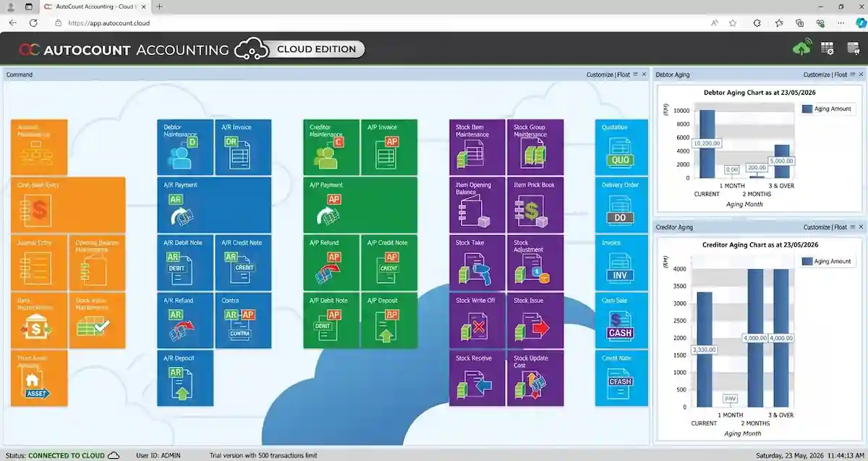
Task: Add page to favorites with star icon
Action: [733, 22]
